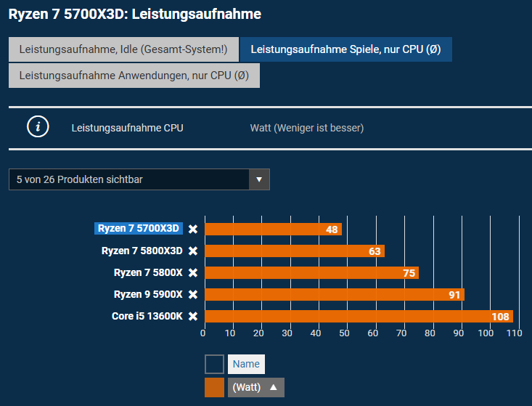Remove Ryzen 7 5700X3D with its X icon
Screen dimensions: 532x406
(x=193, y=229)
